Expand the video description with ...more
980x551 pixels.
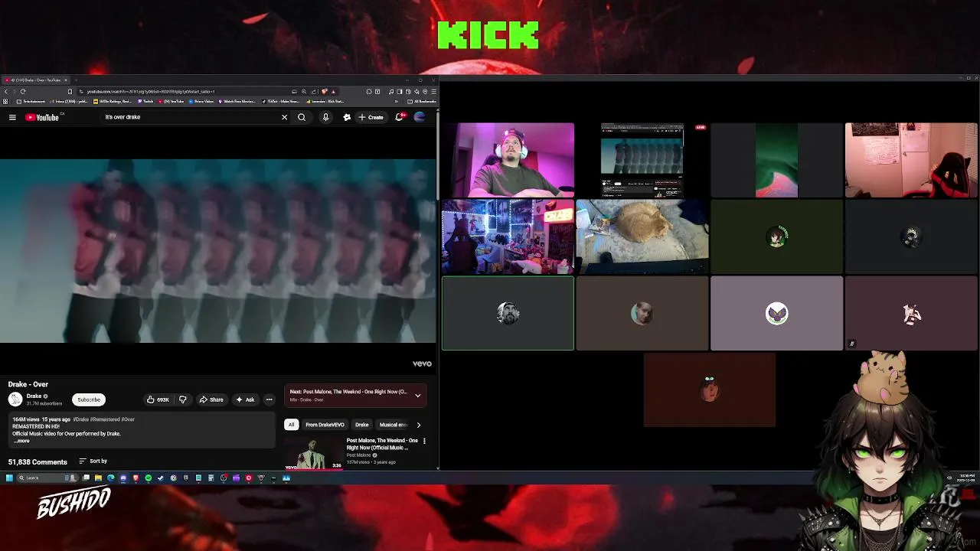tap(21, 441)
